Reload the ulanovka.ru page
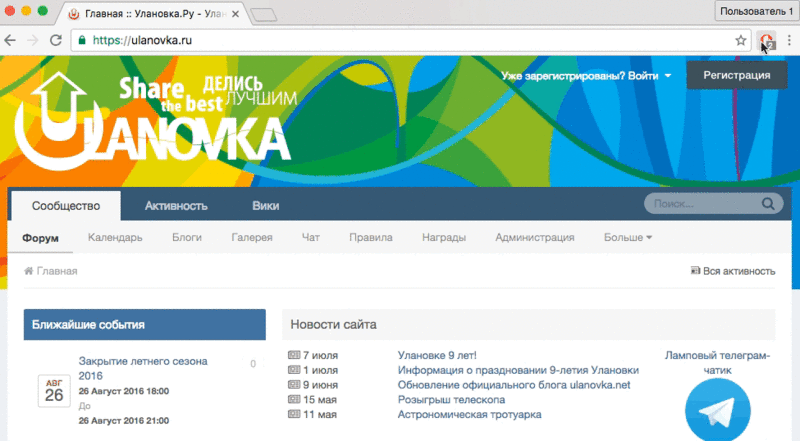 pyautogui.click(x=56, y=40)
